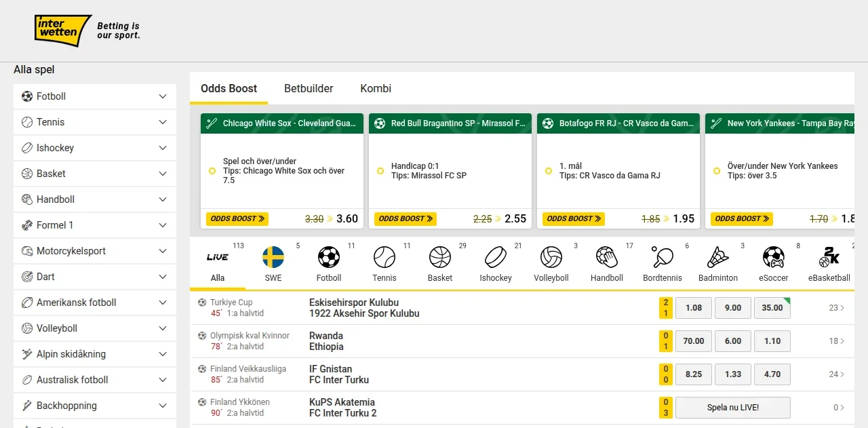Bet on odds 35.00 in Turkiye Cup match
The image size is (868, 428).
point(772,308)
